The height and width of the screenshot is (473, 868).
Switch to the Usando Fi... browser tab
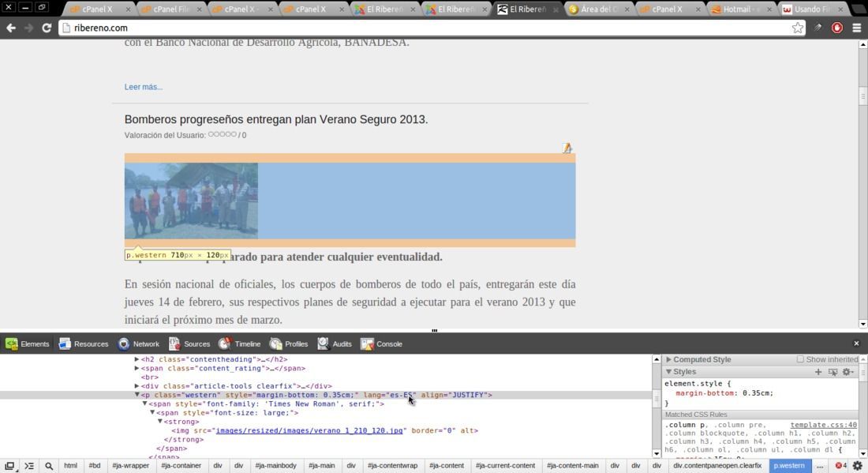tap(812, 9)
